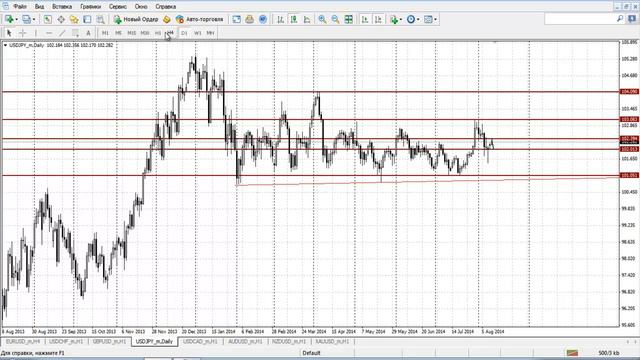The image size is (640, 360).
Task: Select the vertical line drawing tool
Action: [36, 33]
